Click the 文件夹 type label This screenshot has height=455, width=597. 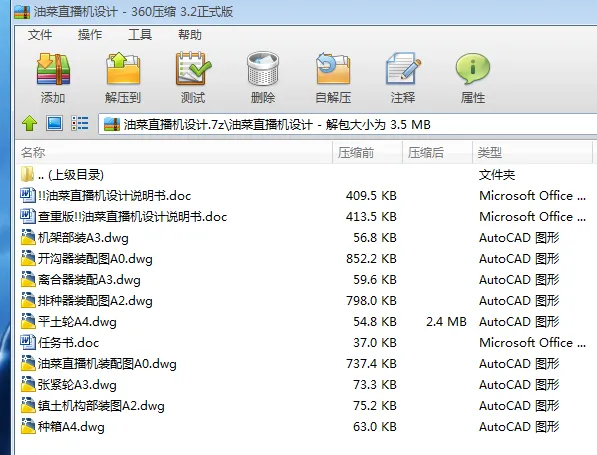click(497, 175)
